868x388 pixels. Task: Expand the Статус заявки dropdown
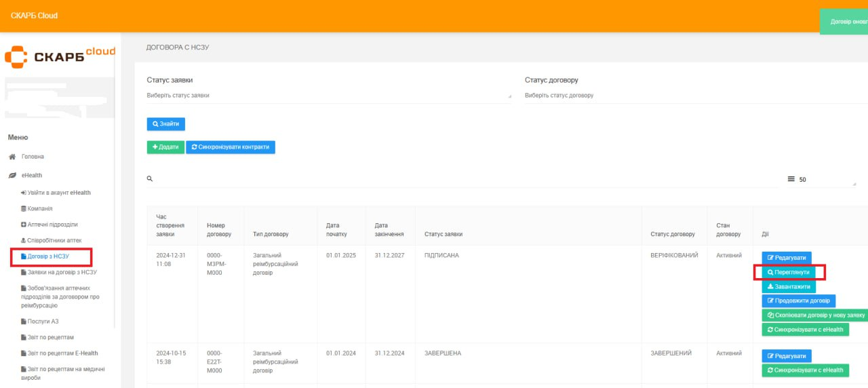[329, 96]
